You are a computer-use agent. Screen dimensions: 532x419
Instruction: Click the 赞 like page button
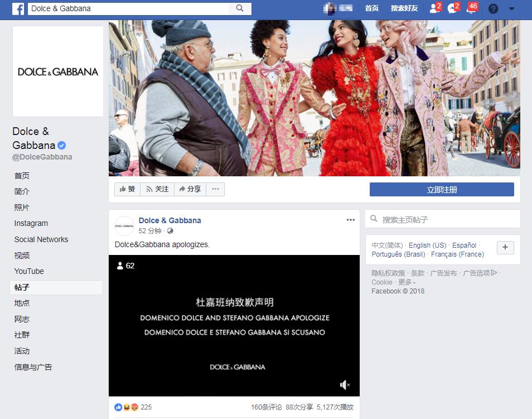pyautogui.click(x=127, y=189)
